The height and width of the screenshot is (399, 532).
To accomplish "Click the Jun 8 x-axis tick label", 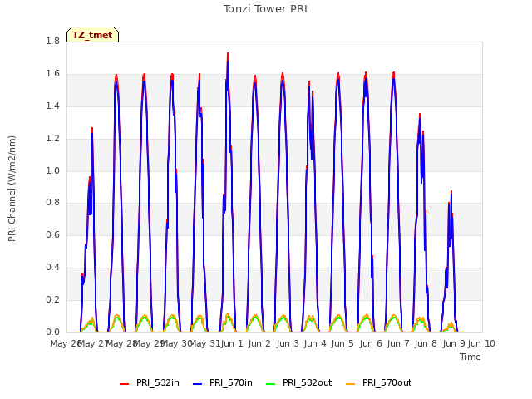I will tap(426, 343).
